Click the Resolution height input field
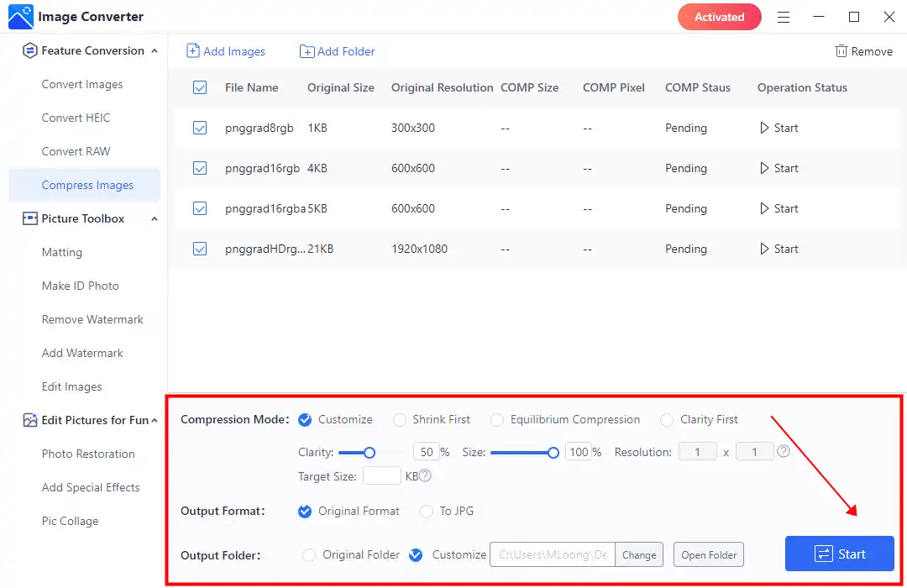907x588 pixels. pos(754,452)
